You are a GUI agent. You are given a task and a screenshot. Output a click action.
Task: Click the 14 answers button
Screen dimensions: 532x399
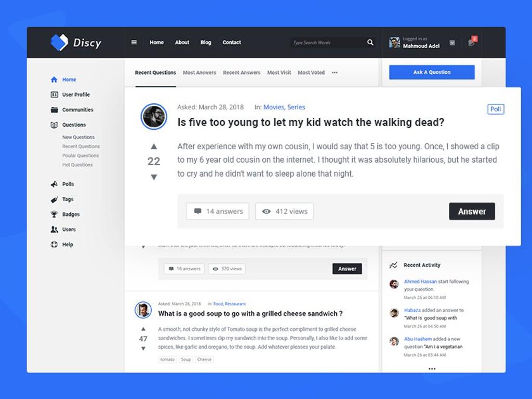coord(218,211)
